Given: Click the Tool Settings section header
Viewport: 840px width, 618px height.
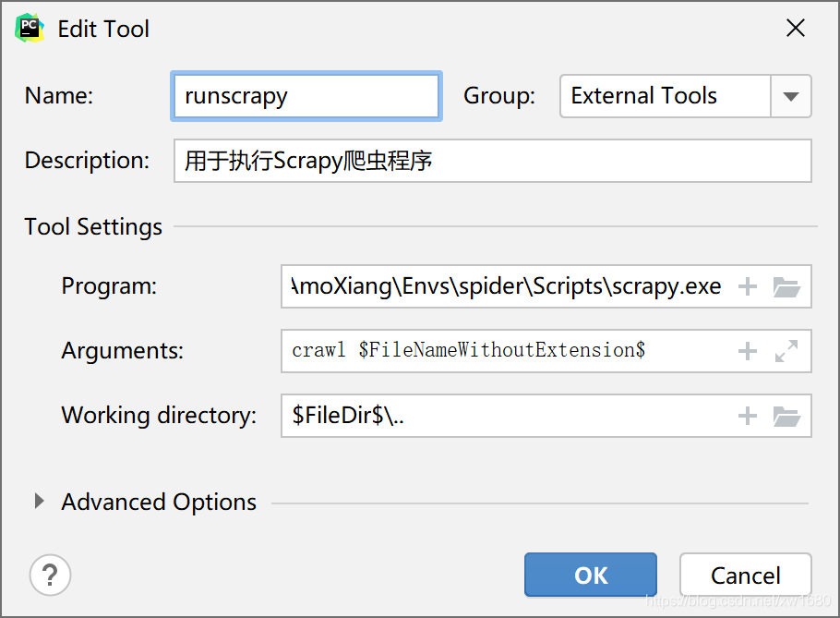Looking at the screenshot, I should pos(93,226).
